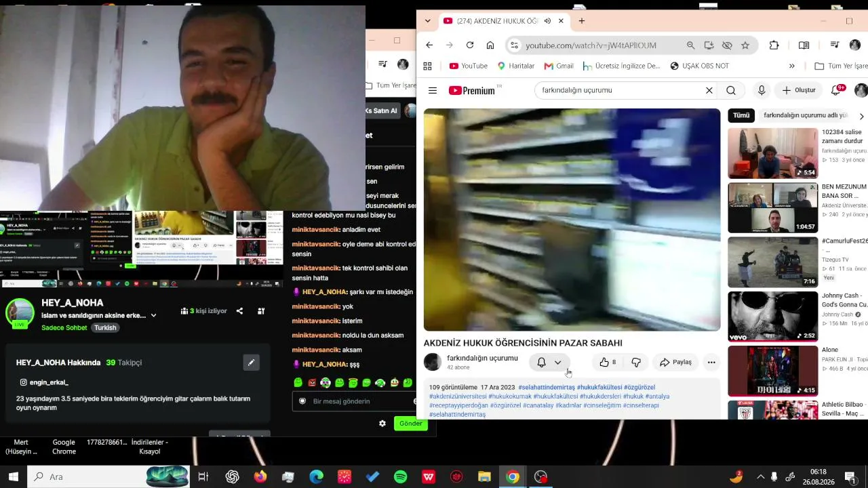Share the video using Paylaş
Image resolution: width=868 pixels, height=488 pixels.
(x=675, y=363)
